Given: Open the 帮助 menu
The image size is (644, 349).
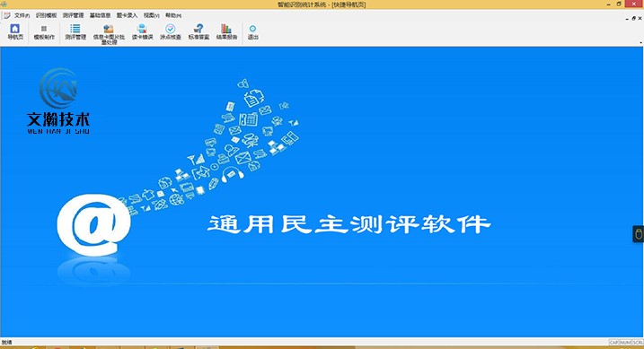Looking at the screenshot, I should [173, 15].
